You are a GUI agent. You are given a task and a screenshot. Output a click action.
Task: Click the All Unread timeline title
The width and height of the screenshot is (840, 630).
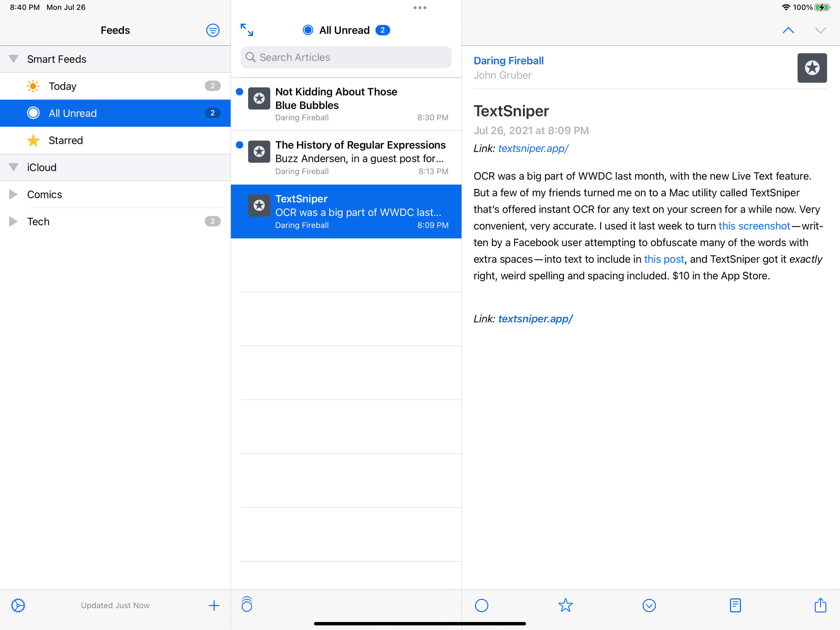344,30
